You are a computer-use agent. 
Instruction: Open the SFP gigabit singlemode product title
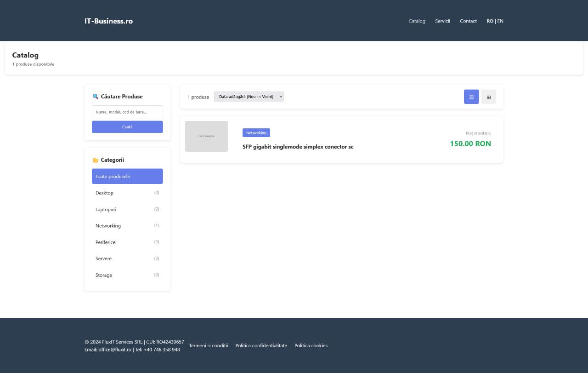point(298,147)
